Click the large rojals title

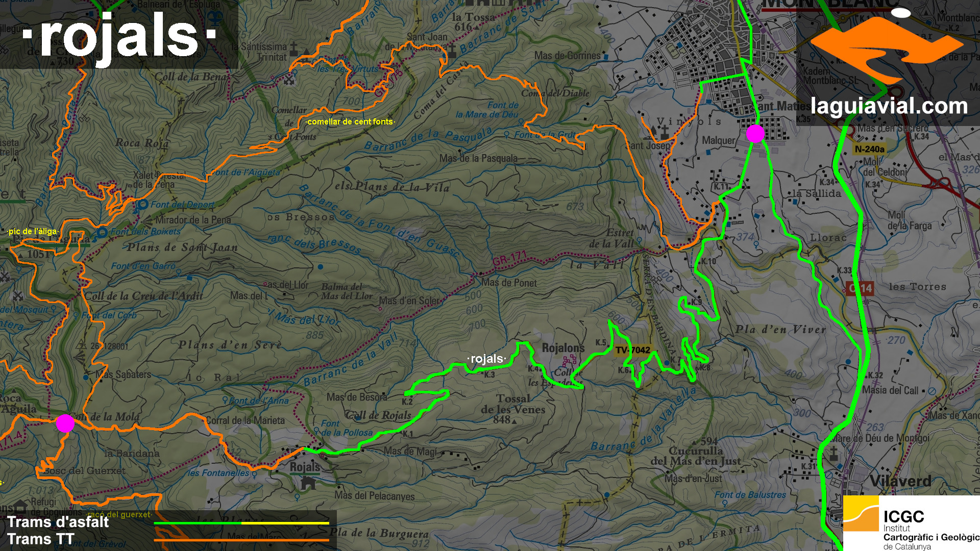(x=119, y=36)
